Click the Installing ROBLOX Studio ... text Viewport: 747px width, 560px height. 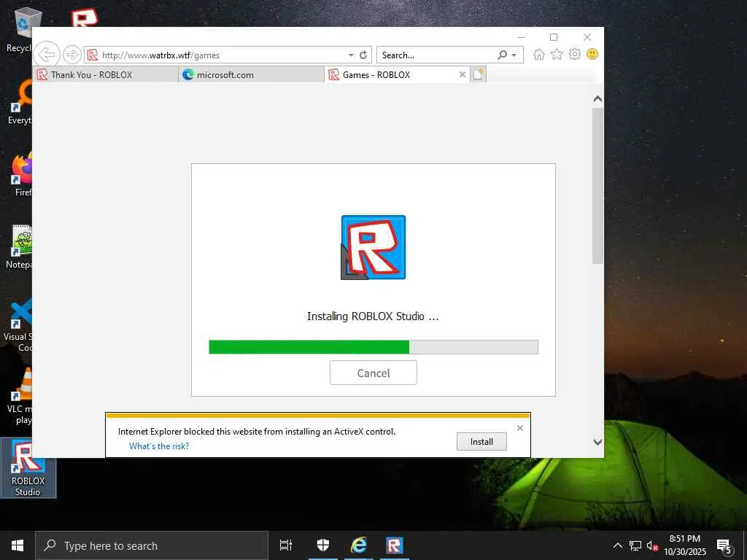(373, 316)
